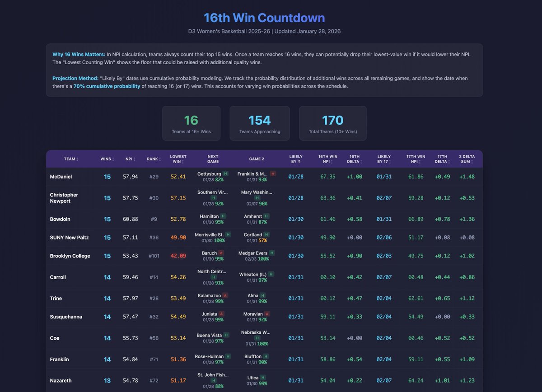Click Franklin's 16th win NPI 58.86

coord(327,359)
